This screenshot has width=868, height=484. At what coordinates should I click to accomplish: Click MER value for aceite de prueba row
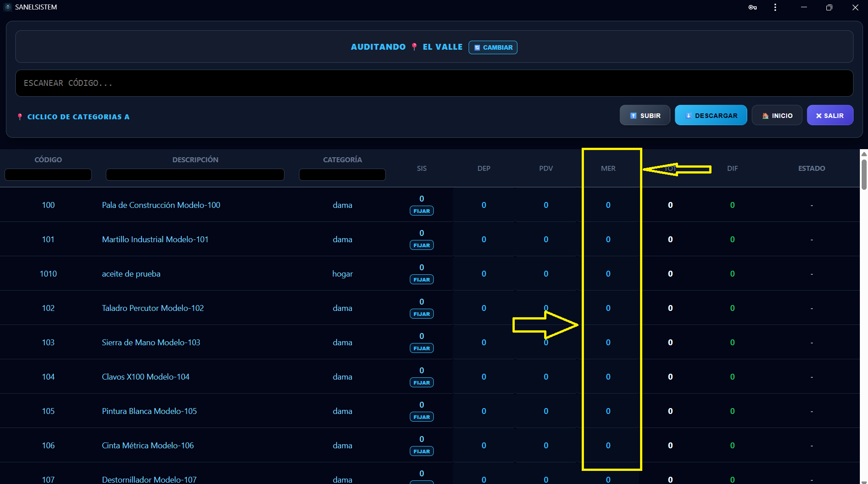[x=608, y=274]
